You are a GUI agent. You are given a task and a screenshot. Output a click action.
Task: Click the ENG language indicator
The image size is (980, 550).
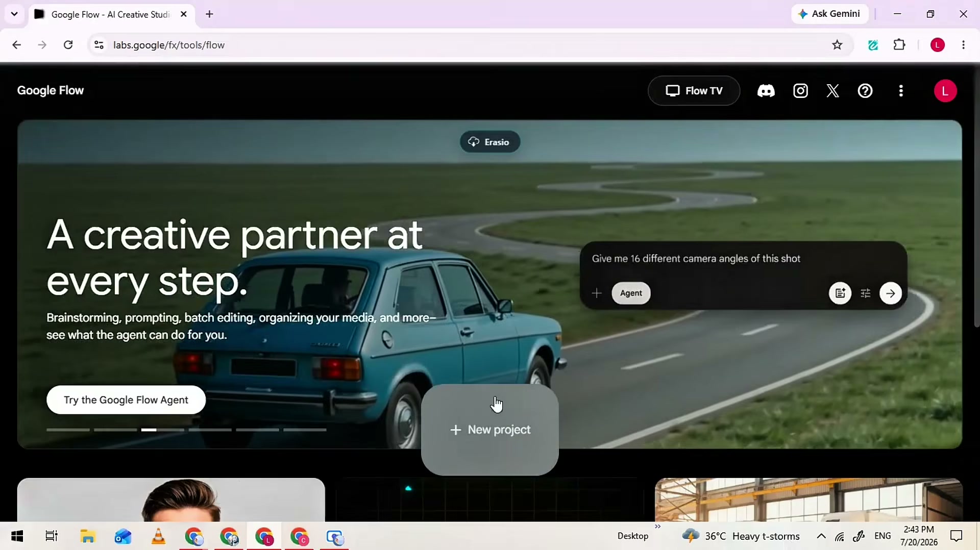[883, 536]
